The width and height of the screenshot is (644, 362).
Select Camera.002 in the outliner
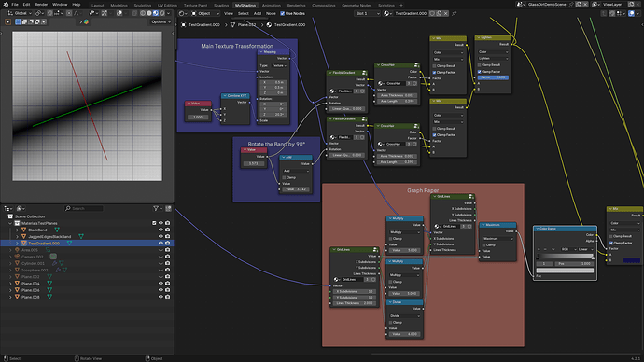tap(32, 257)
